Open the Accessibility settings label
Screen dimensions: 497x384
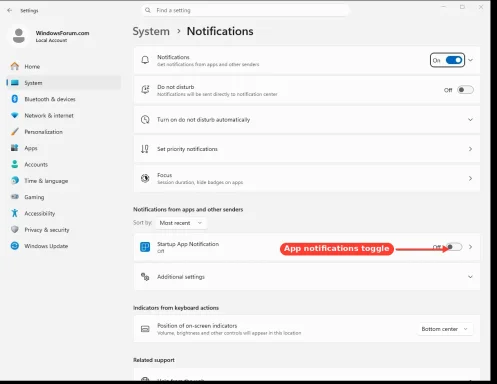tap(40, 213)
